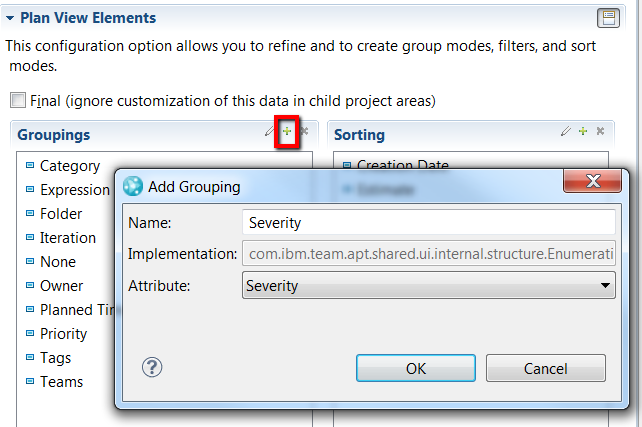Enable the Final checkbox

18,100
